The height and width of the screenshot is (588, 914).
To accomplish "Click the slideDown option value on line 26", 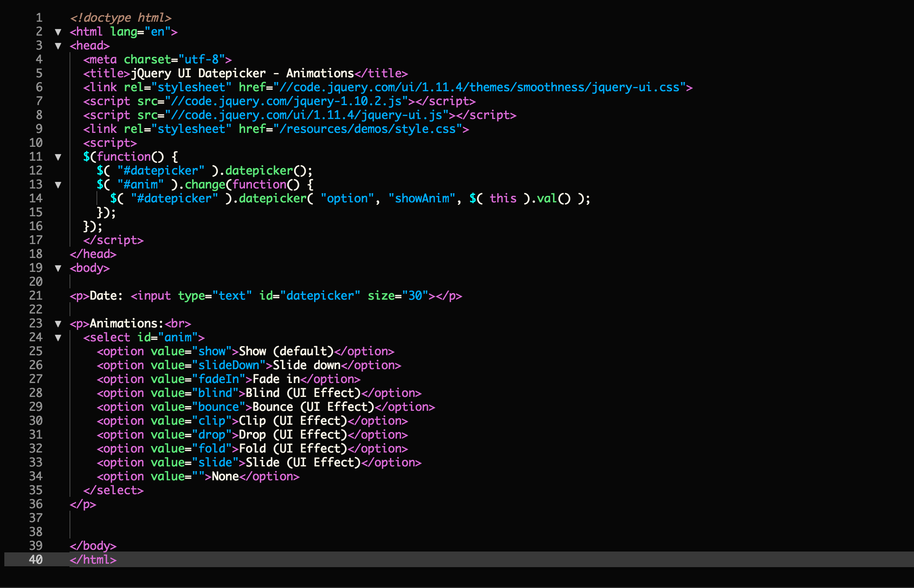I will 228,365.
